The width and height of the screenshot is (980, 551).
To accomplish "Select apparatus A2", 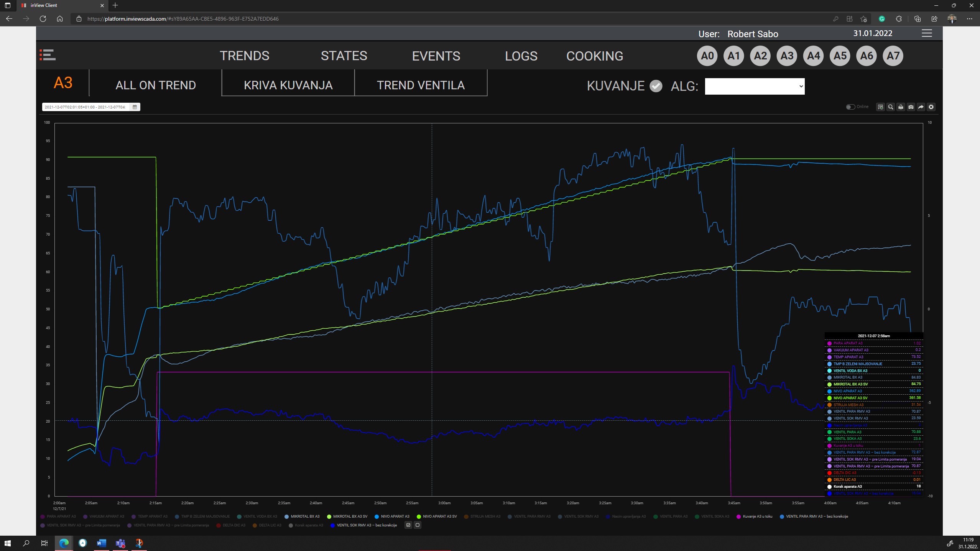I will pos(760,56).
